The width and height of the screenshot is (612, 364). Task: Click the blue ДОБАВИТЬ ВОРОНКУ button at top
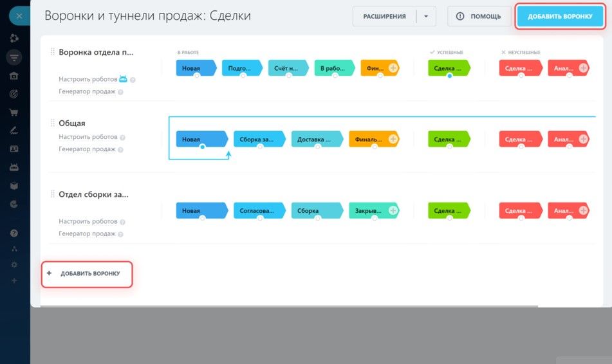560,16
